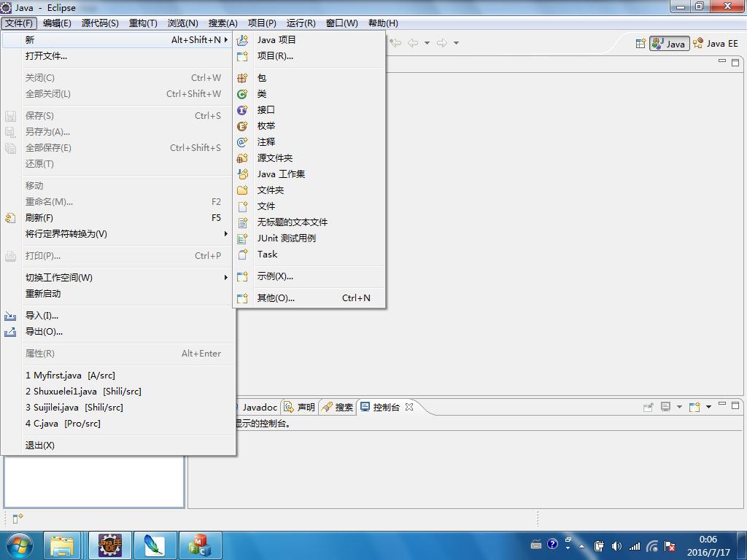Screen dimensions: 747x560
Task: Open dropdown next to forward navigation arrow
Action: (x=456, y=43)
